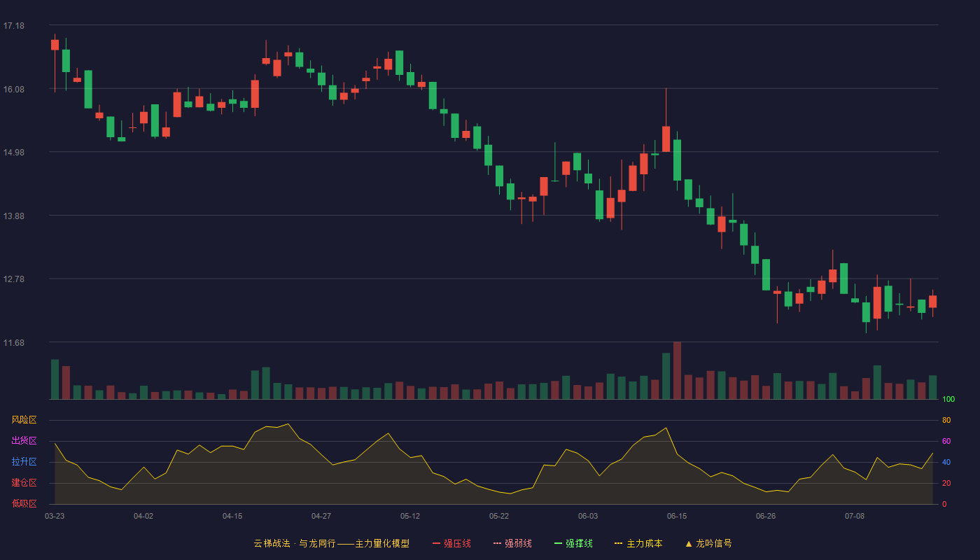Toggle the 主力成本 legend entry
Image resolution: width=980 pixels, height=560 pixels.
coord(638,543)
